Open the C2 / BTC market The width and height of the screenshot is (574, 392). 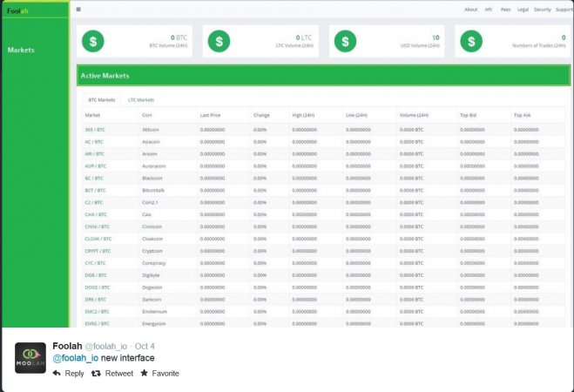click(94, 202)
